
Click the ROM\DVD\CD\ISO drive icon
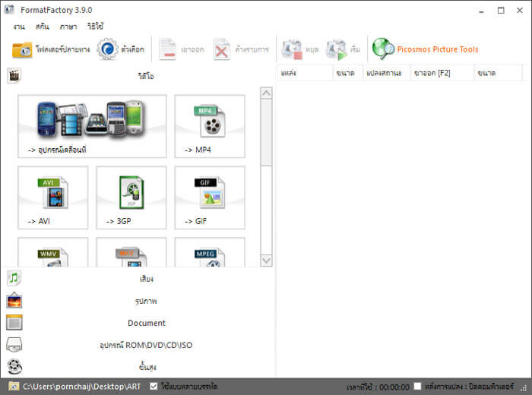[x=14, y=344]
